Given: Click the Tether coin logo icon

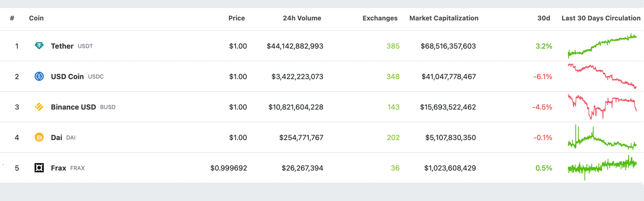Looking at the screenshot, I should pyautogui.click(x=39, y=46).
